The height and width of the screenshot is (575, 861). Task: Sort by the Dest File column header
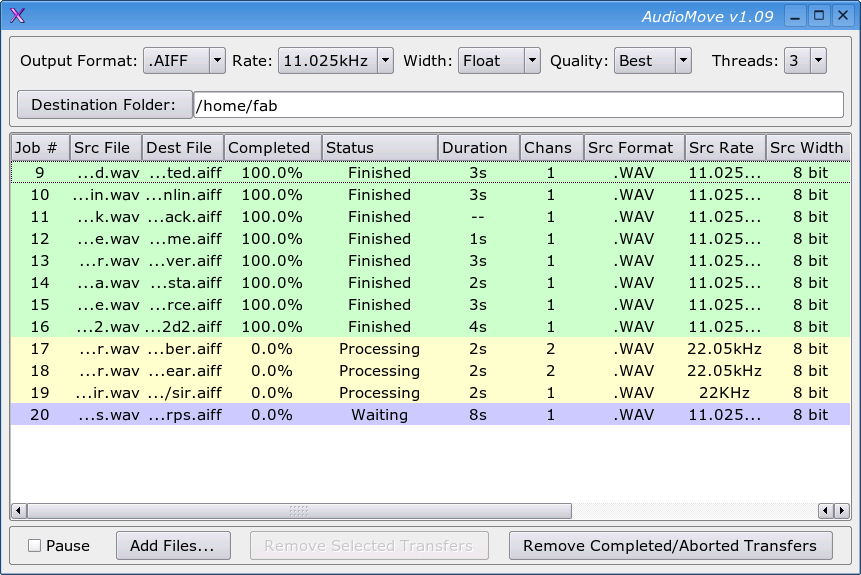[x=182, y=148]
